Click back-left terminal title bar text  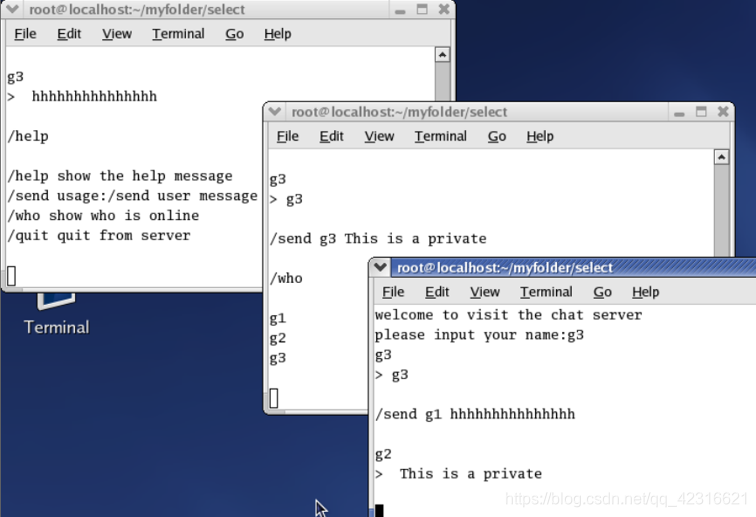[x=137, y=10]
